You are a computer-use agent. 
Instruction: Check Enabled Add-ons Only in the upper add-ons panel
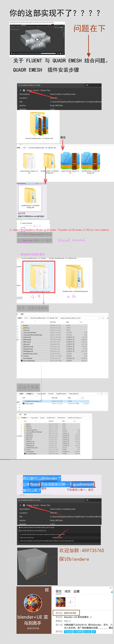pyautogui.click(x=19, y=85)
